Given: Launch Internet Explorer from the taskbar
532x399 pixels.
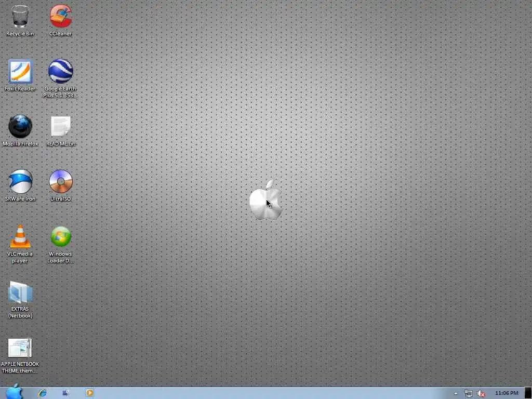Looking at the screenshot, I should click(43, 393).
